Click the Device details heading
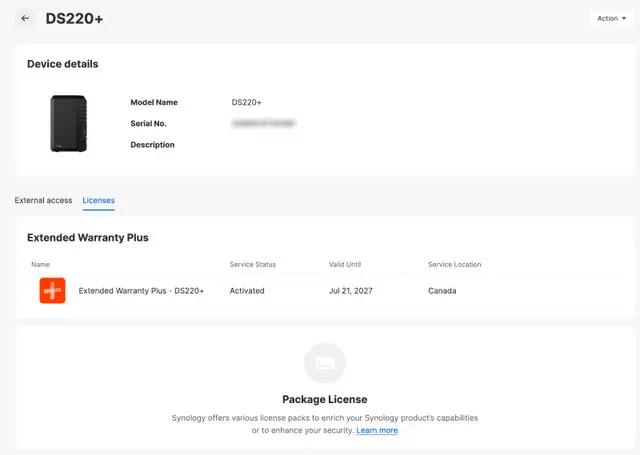The height and width of the screenshot is (455, 640). 62,64
